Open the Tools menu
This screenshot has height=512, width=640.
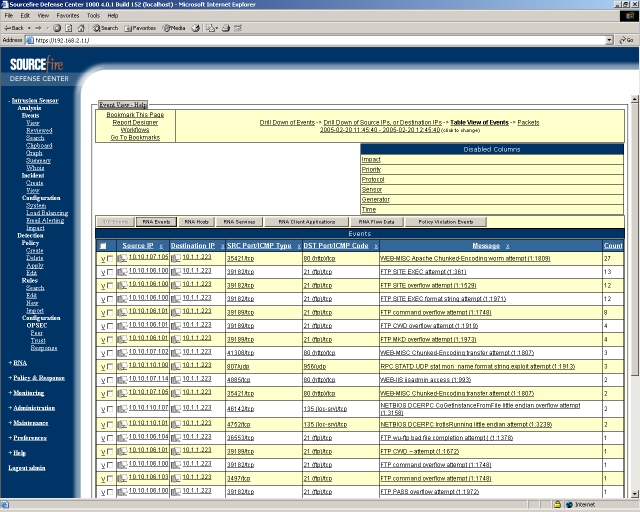click(93, 16)
